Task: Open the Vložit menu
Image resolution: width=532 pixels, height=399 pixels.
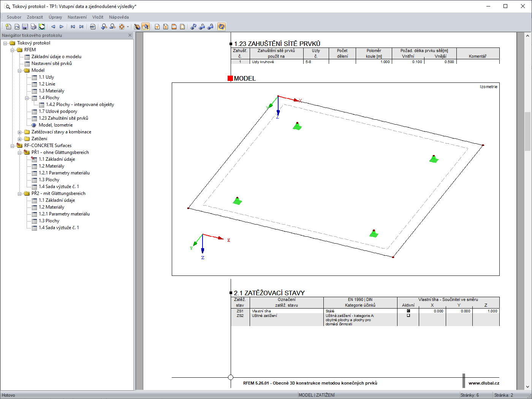Action: pyautogui.click(x=98, y=17)
